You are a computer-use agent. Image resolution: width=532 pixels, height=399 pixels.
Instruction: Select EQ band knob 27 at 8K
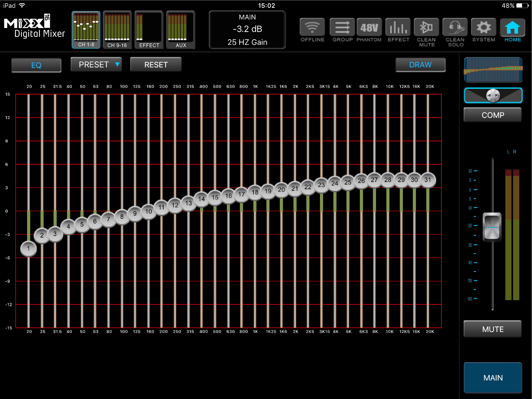point(374,180)
